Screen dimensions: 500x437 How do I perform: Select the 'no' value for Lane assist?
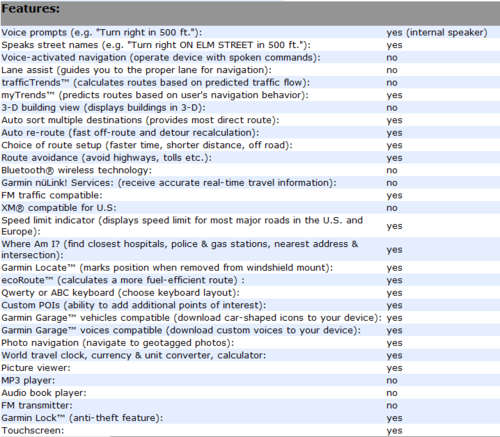pos(392,70)
